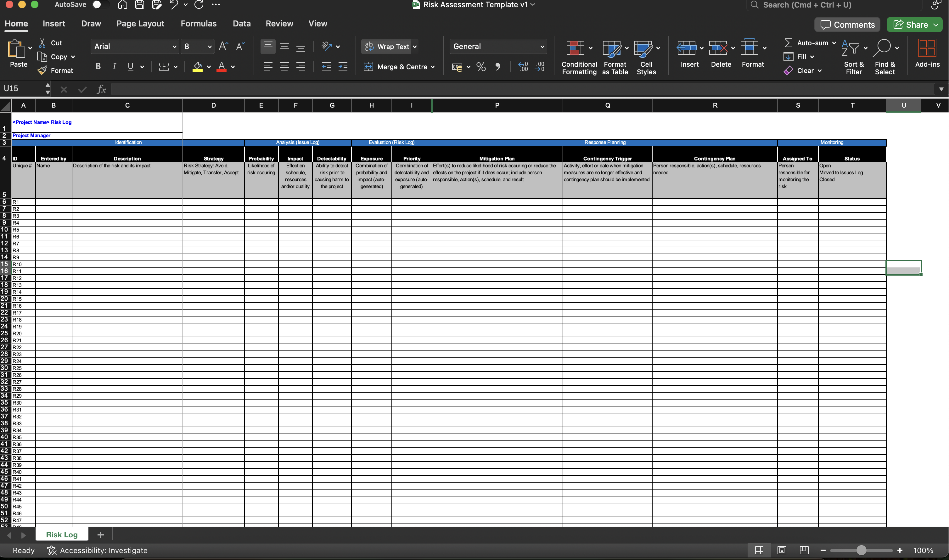This screenshot has height=560, width=949.
Task: Open the Formulas ribbon tab
Action: 199,23
